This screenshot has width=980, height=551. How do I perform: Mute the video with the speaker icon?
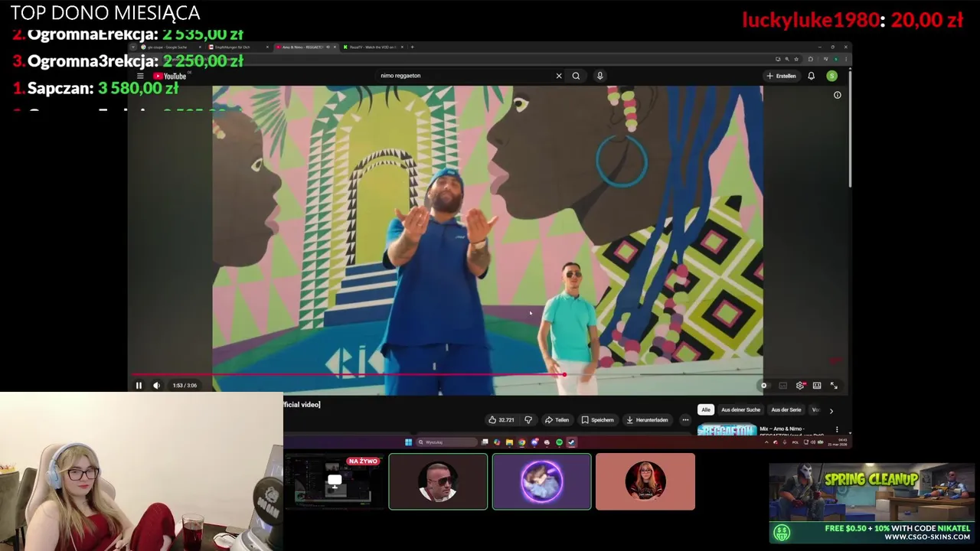(x=156, y=386)
